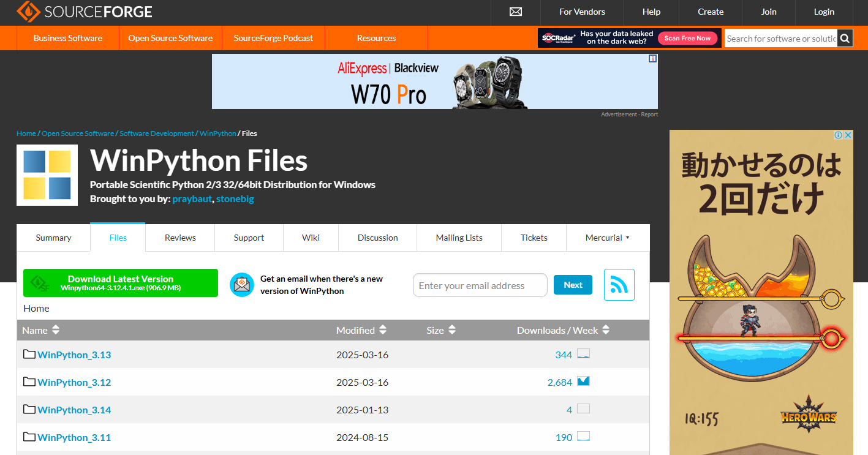The image size is (868, 455).
Task: Open the Summary tab
Action: click(x=53, y=238)
